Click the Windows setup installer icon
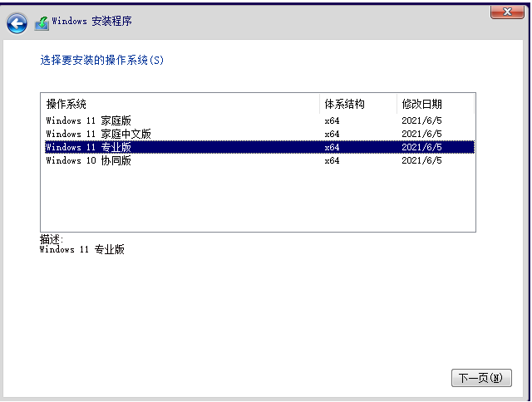The height and width of the screenshot is (402, 532). (42, 23)
